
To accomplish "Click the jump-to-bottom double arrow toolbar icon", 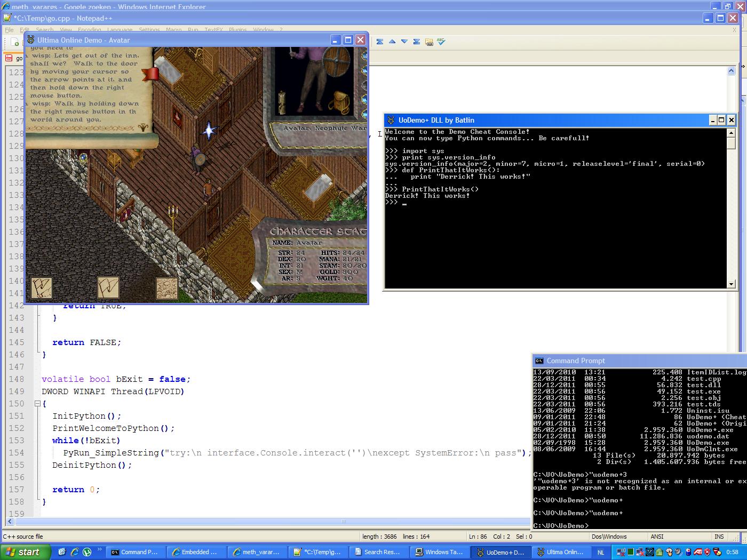I will (417, 42).
